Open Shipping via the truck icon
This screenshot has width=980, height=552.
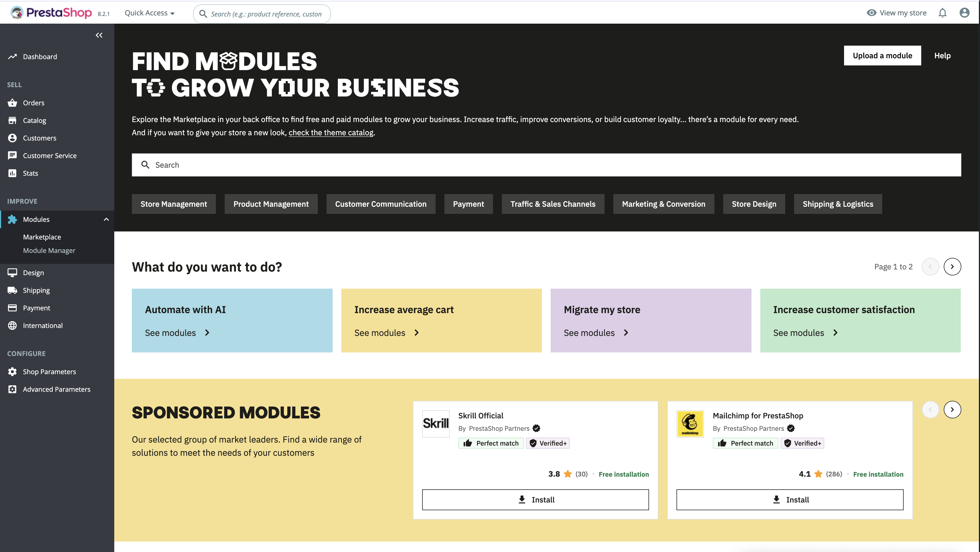point(13,291)
